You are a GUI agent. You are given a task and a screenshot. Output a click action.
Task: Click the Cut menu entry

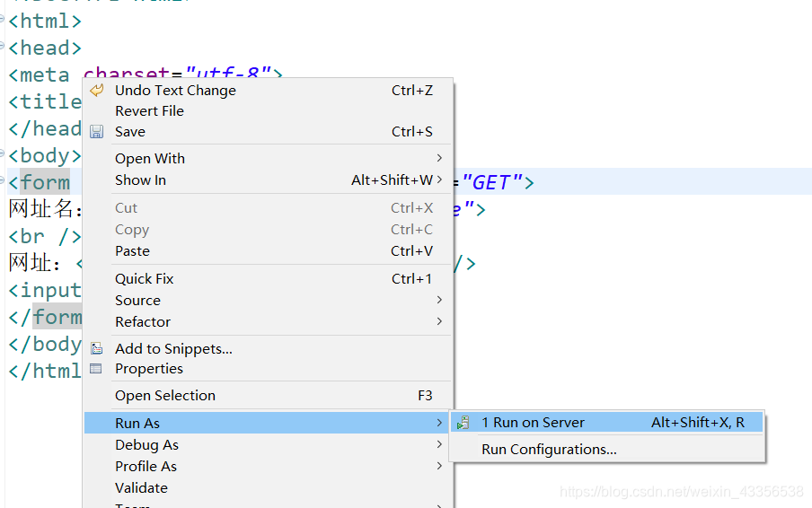tap(269, 208)
